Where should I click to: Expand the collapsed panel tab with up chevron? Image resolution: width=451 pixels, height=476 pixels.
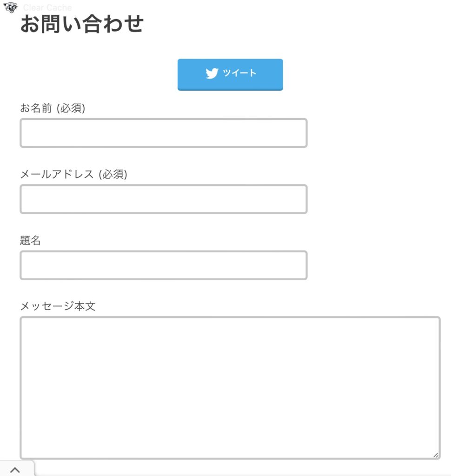[x=17, y=469]
